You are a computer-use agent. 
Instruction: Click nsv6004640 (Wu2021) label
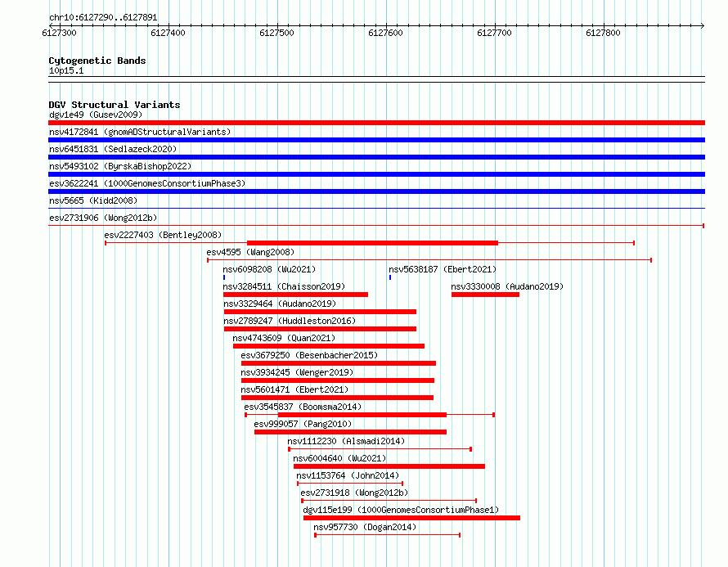tap(339, 458)
